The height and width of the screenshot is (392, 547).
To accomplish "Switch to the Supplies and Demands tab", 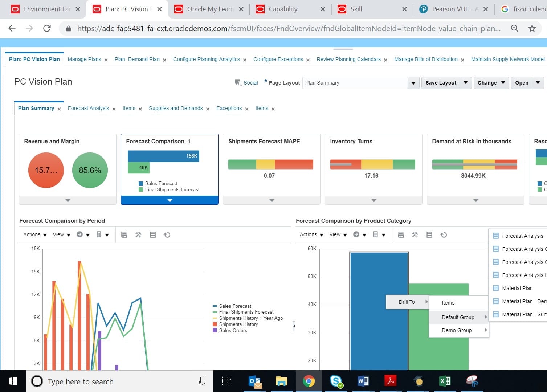I will [176, 108].
